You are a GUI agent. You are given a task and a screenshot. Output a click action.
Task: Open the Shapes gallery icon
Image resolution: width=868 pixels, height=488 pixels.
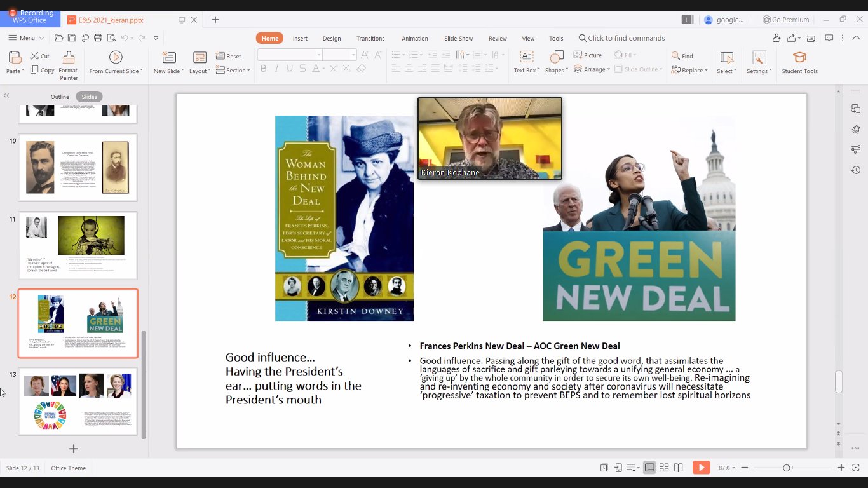tap(556, 57)
